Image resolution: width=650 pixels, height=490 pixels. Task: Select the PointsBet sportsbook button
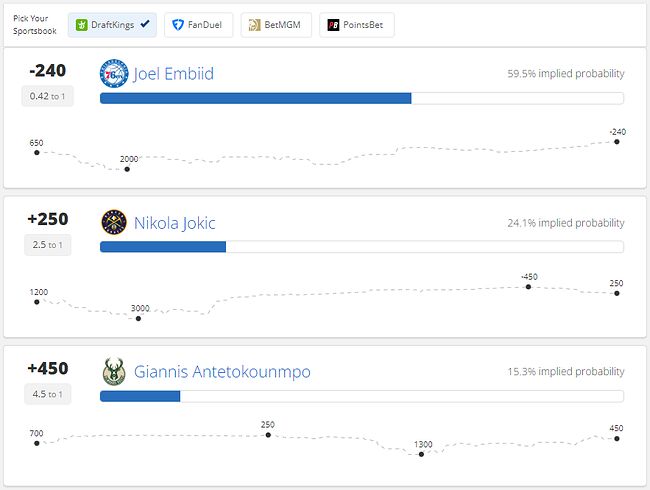coord(357,25)
